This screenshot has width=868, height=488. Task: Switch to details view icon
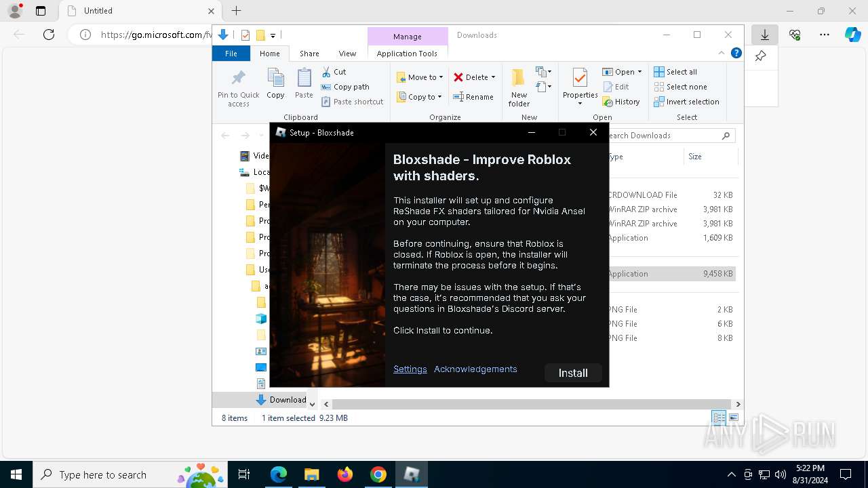[719, 418]
